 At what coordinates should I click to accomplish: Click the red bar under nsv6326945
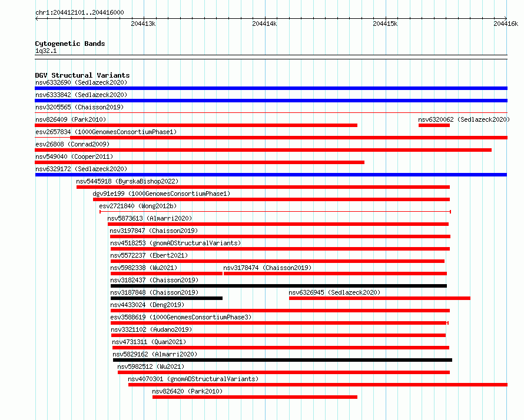pyautogui.click(x=380, y=298)
